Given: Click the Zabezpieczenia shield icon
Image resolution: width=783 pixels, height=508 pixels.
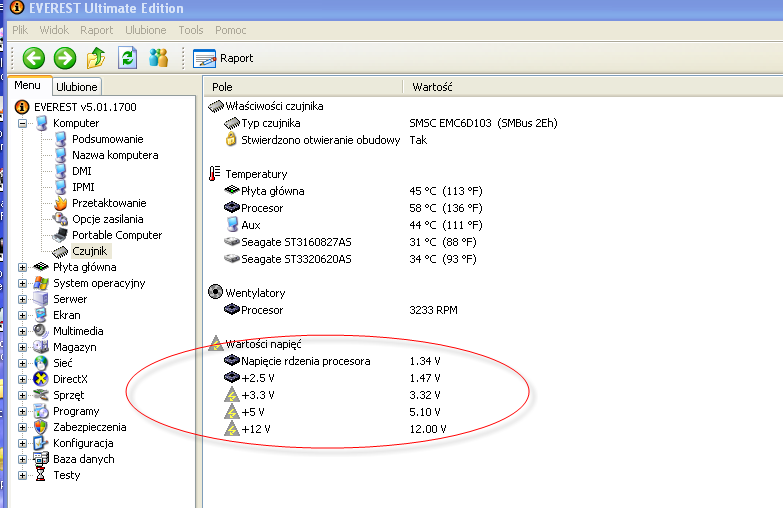Looking at the screenshot, I should pos(41,427).
